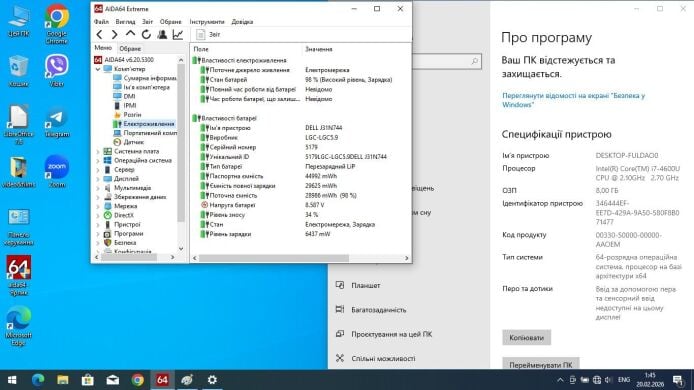Collapse the Комп'ютер tree node
This screenshot has height=390, width=694.
click(x=98, y=69)
